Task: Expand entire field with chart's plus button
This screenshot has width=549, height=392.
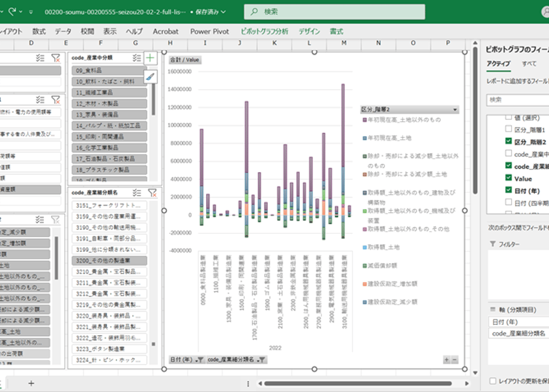Action: click(447, 359)
